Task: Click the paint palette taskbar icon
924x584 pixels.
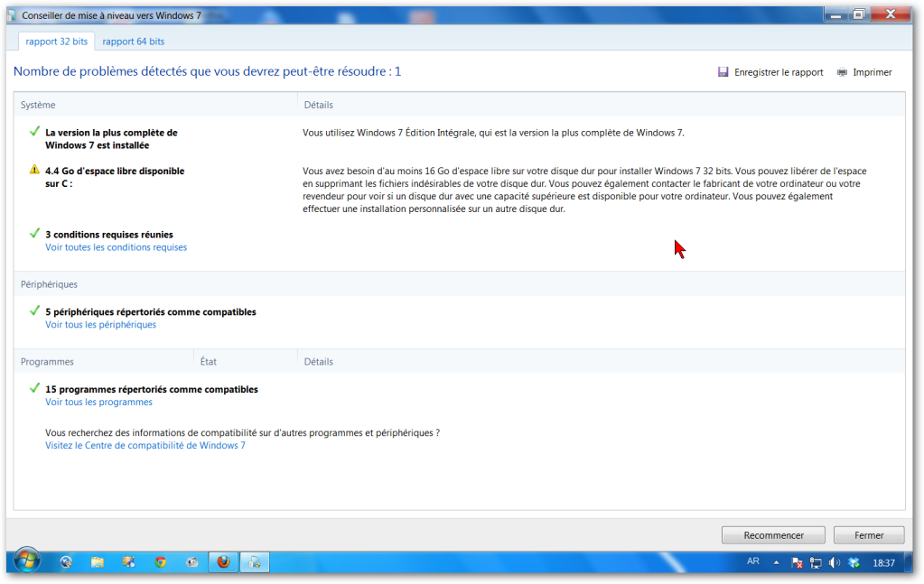Action: pyautogui.click(x=128, y=562)
